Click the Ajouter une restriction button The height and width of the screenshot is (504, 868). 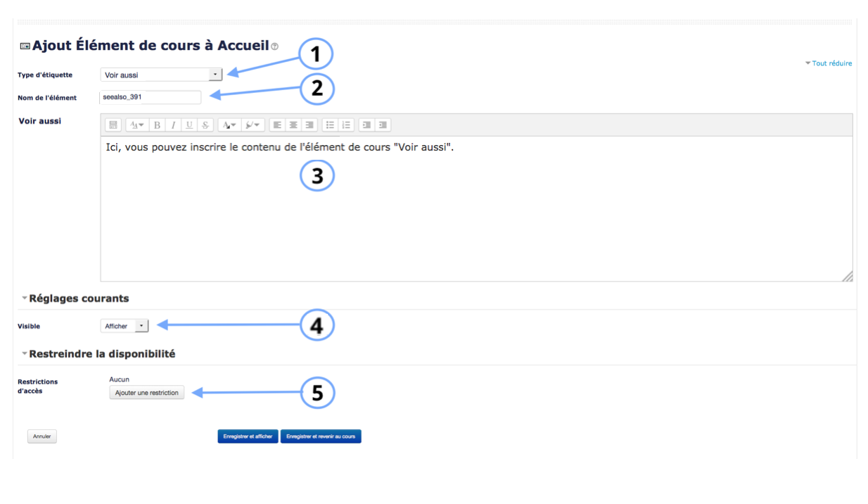(x=146, y=393)
